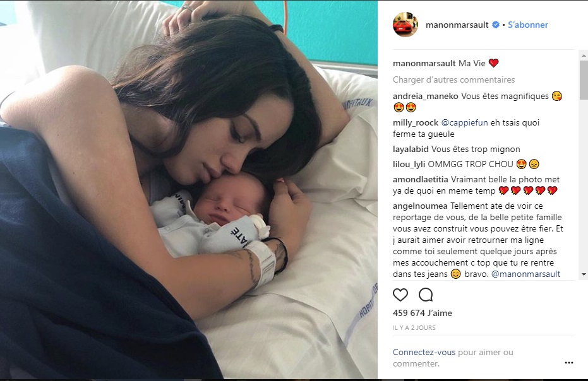
Task: Click the red heart emoji in caption
Action: point(493,63)
